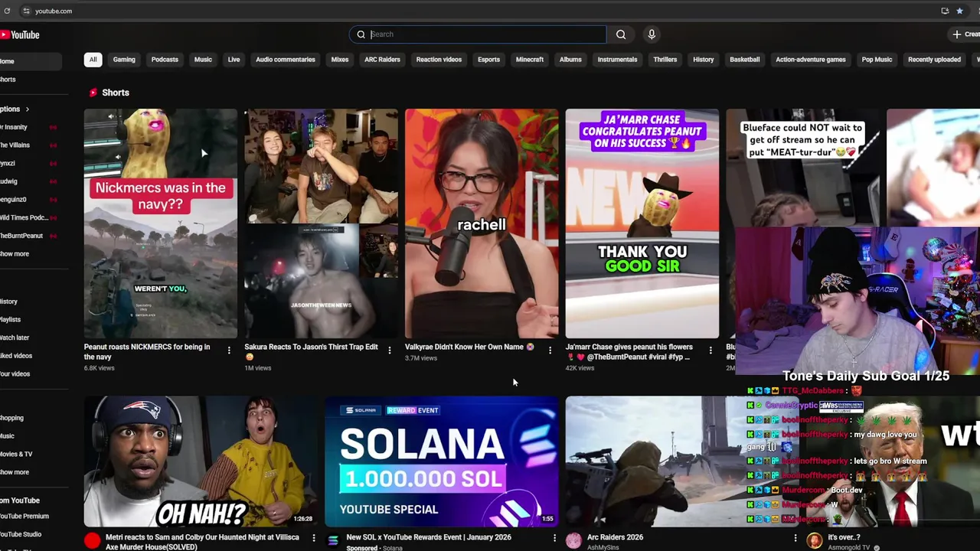Select the Recently uploaded chip
980x551 pixels.
934,60
